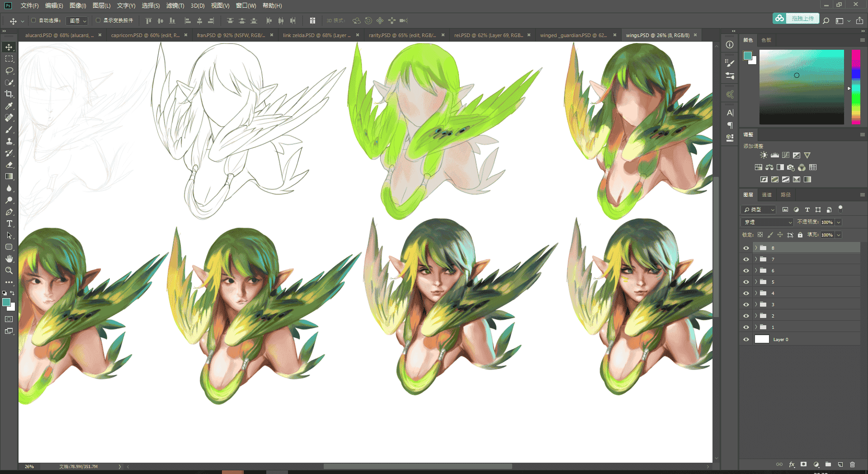
Task: Open the opacity dropdown arrow
Action: pos(839,222)
